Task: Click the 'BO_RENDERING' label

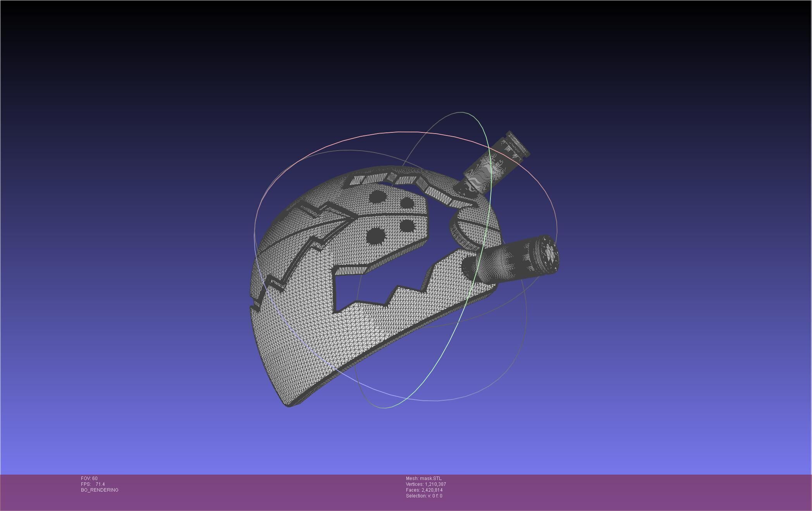Action: 100,490
